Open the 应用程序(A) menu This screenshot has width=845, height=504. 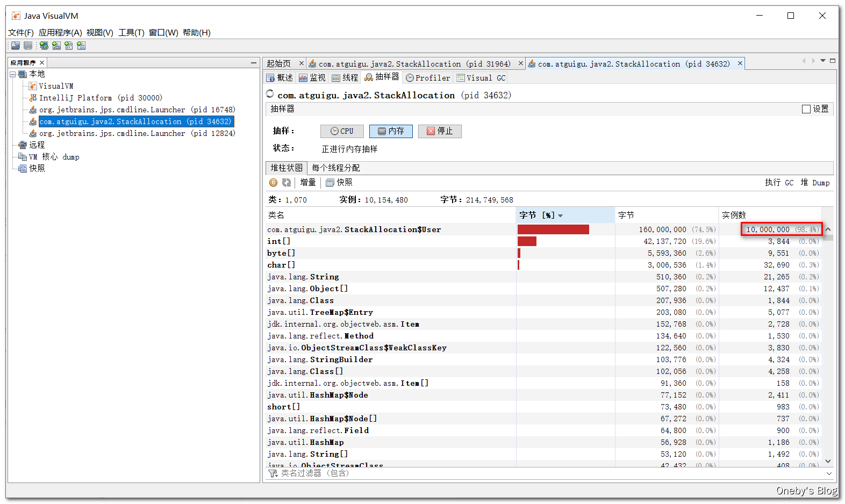(60, 33)
